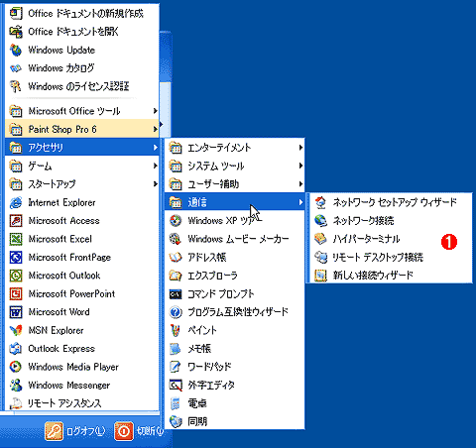476x448 pixels.
Task: Click the スタートアップ folder icon
Action: [16, 184]
